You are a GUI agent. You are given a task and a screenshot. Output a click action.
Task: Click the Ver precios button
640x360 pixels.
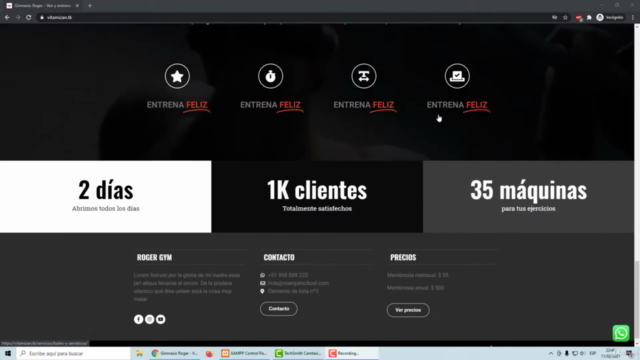408,310
